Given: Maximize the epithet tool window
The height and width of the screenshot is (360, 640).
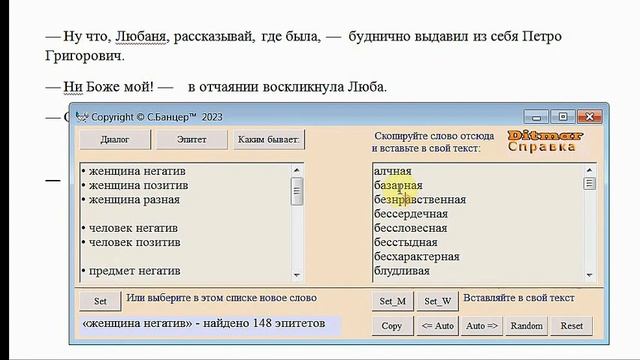Looking at the screenshot, I should (x=562, y=117).
